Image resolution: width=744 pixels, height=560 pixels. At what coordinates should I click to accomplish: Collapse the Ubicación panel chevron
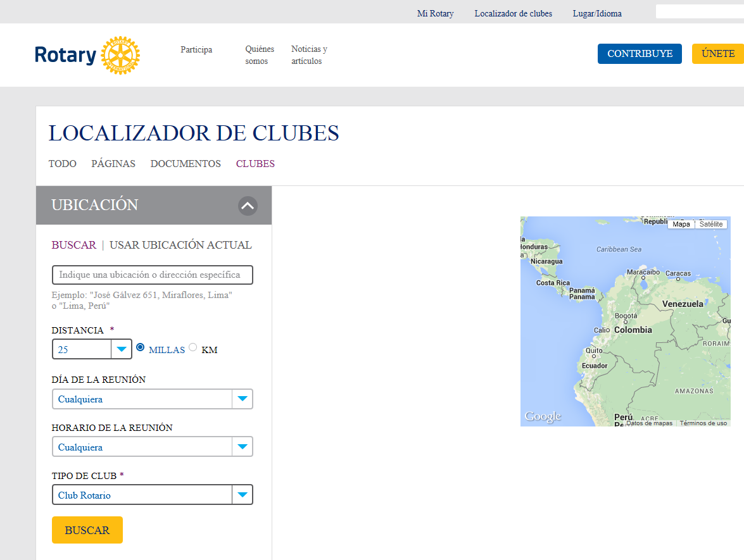pyautogui.click(x=248, y=206)
